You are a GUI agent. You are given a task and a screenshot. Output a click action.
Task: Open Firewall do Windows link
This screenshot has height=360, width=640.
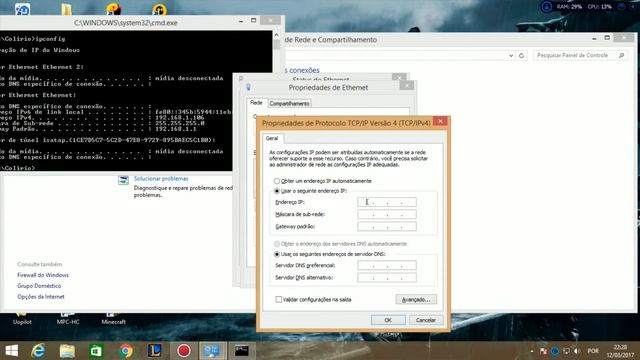(43, 275)
